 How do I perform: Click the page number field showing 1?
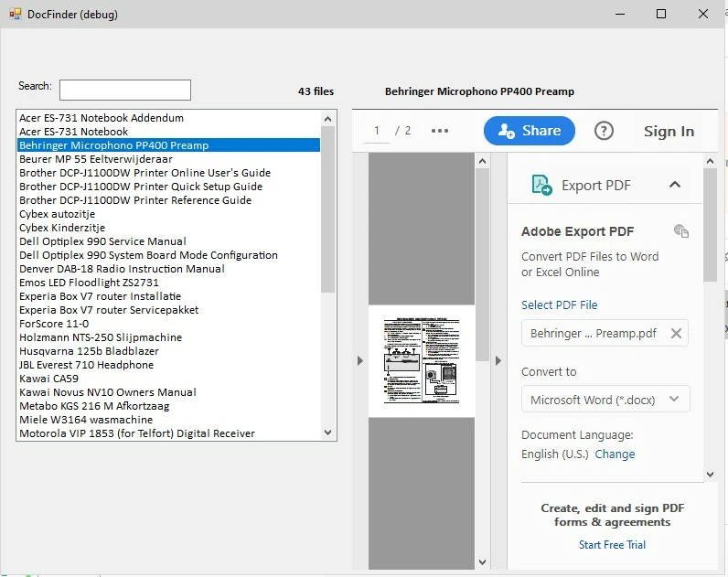tap(377, 131)
